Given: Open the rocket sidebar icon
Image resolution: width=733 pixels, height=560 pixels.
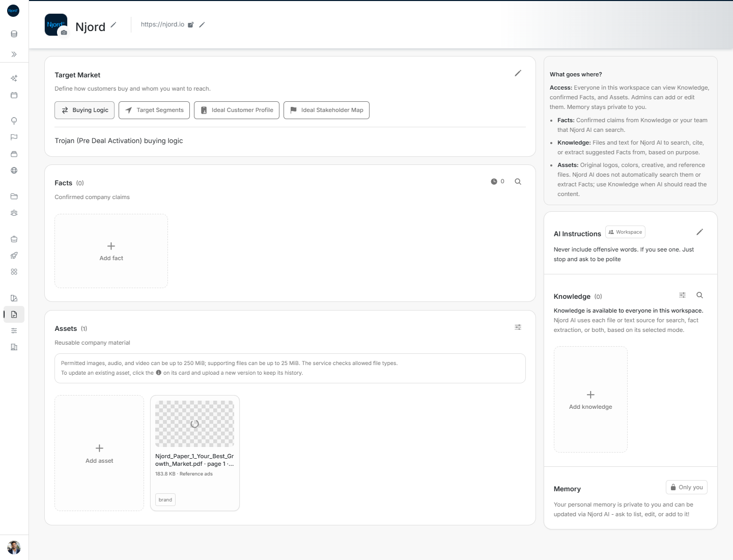Looking at the screenshot, I should pyautogui.click(x=14, y=255).
